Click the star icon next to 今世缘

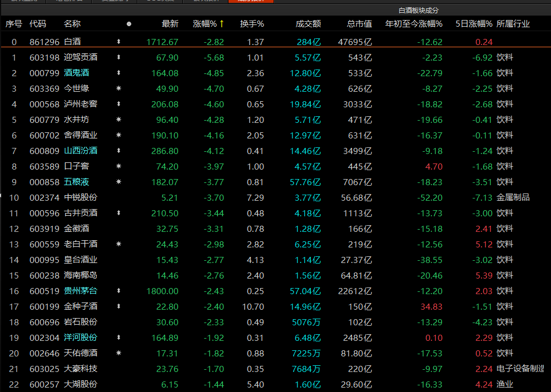(x=119, y=88)
